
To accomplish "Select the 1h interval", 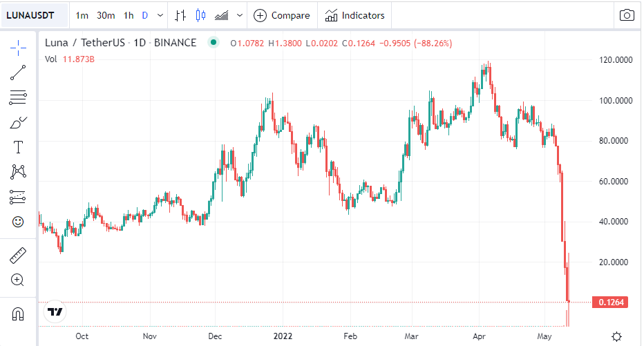I will pyautogui.click(x=129, y=16).
